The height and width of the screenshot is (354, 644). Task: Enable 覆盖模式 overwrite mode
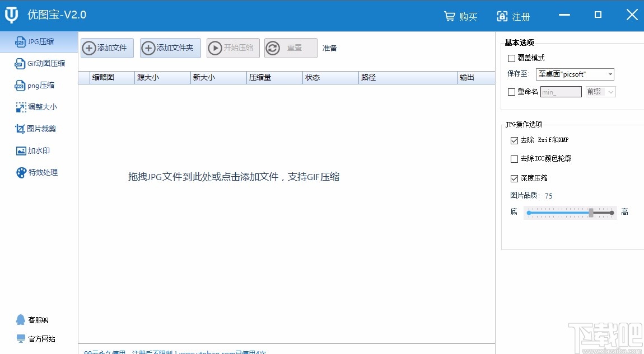[512, 58]
